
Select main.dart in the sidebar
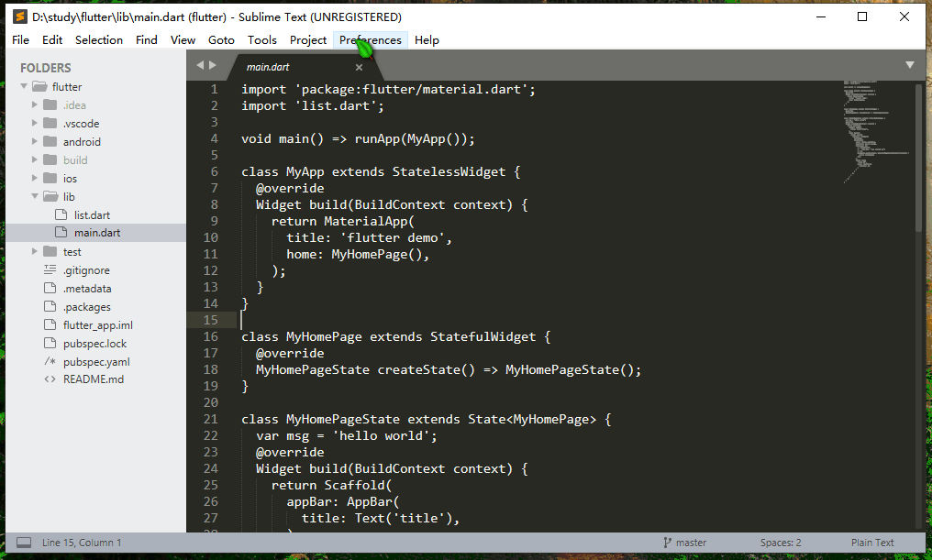(97, 233)
